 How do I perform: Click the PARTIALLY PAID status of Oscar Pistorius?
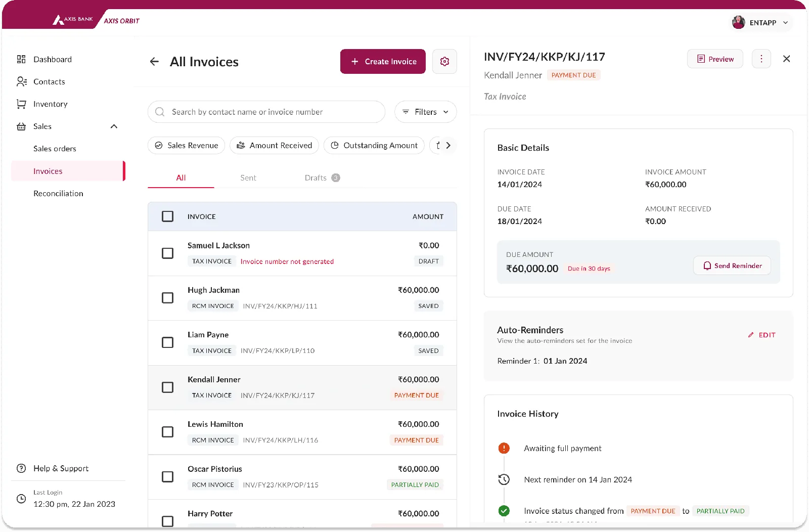415,484
